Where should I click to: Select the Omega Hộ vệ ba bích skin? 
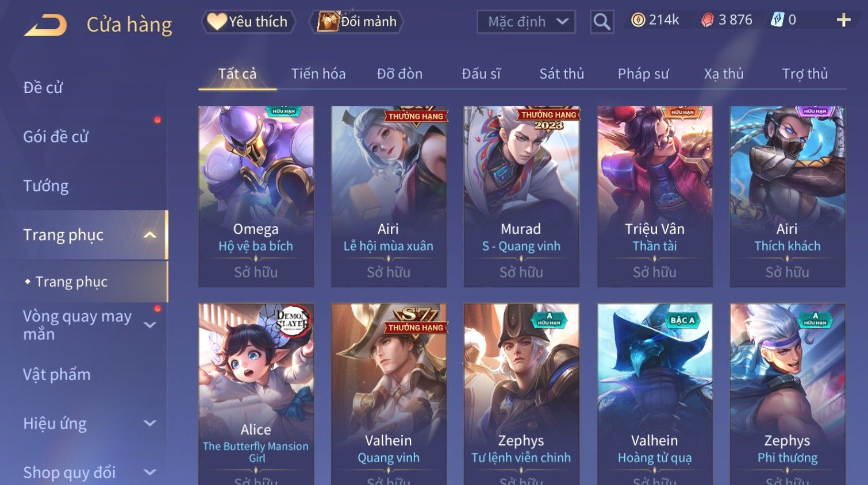pos(256,197)
